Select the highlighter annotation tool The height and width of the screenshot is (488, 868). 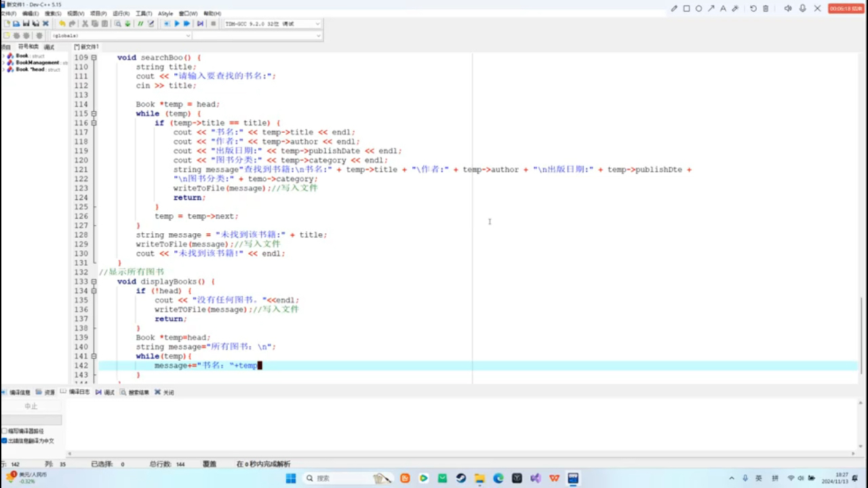click(x=735, y=8)
